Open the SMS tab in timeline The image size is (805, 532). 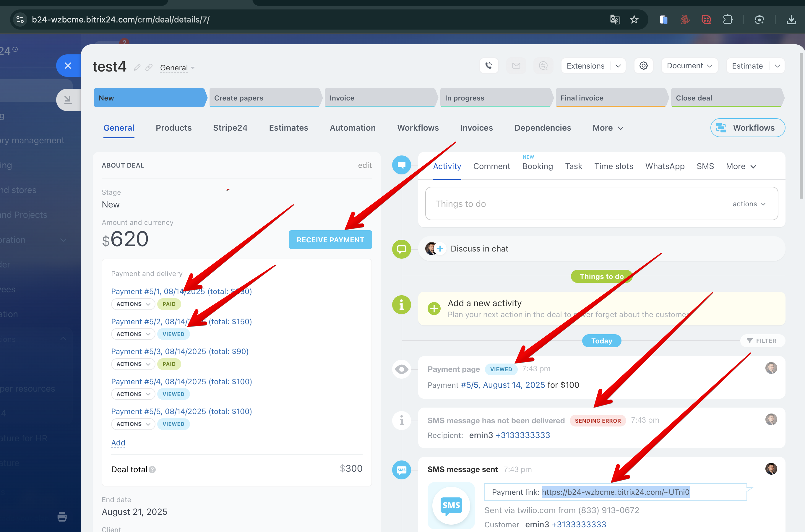tap(705, 166)
